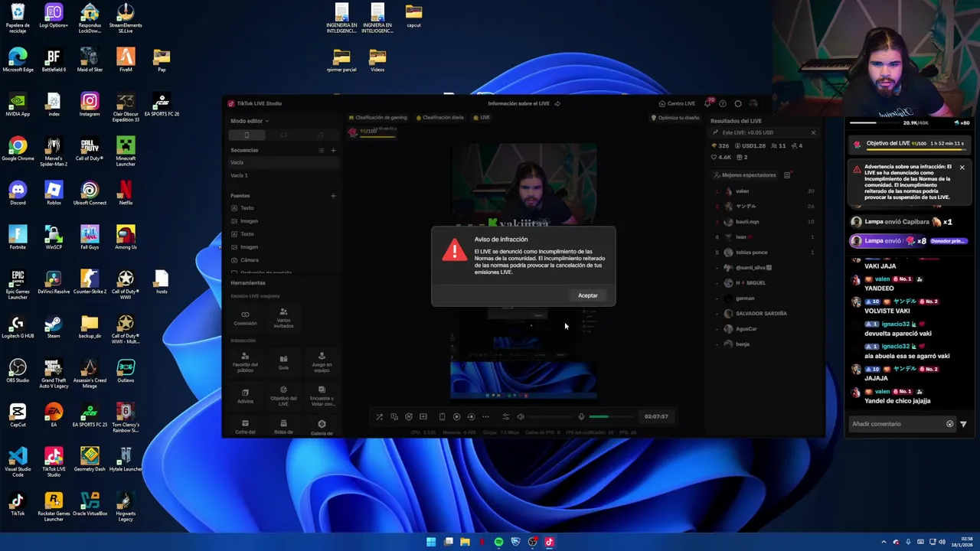Open Google Chrome desktop shortcut
The image size is (980, 551).
(x=18, y=149)
